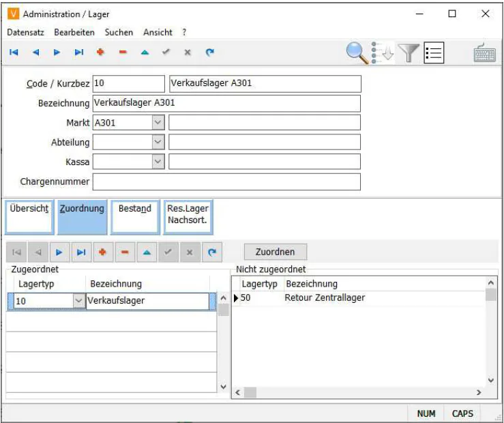Jump to last row in Zuordnung navigator
The height and width of the screenshot is (423, 504).
(81, 252)
